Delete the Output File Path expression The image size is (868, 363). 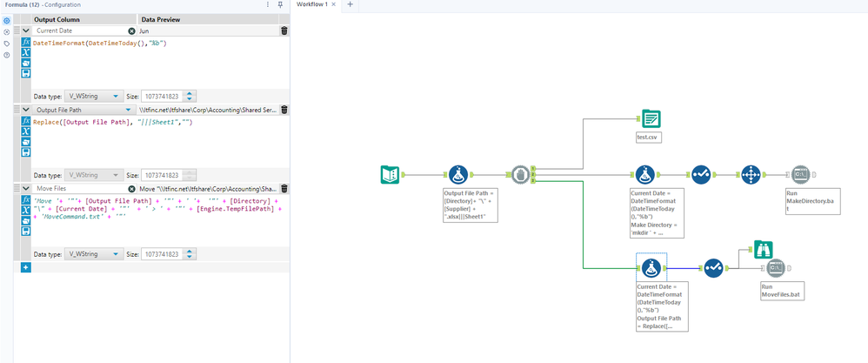284,110
